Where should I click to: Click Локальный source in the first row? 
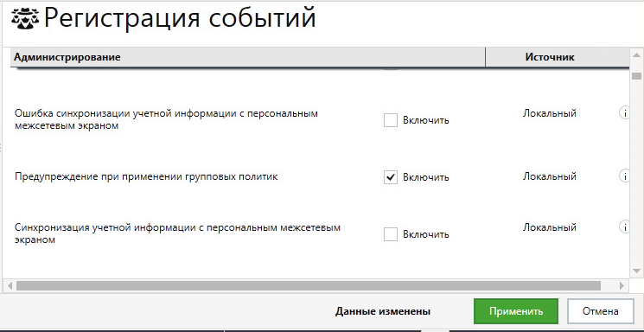click(x=550, y=113)
